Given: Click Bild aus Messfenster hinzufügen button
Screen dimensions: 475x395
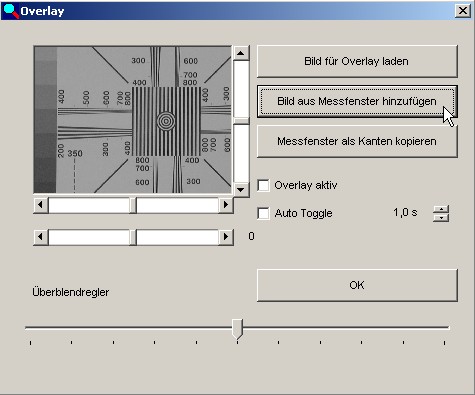Looking at the screenshot, I should point(357,101).
